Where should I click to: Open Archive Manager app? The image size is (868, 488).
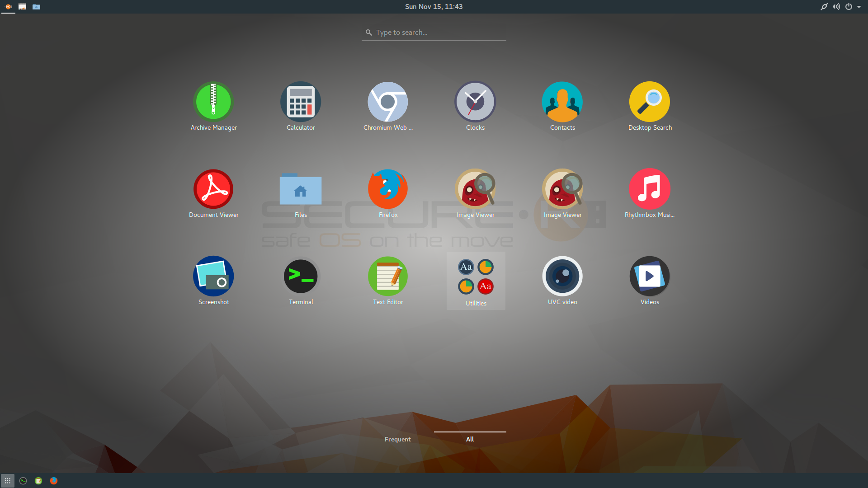click(x=213, y=107)
